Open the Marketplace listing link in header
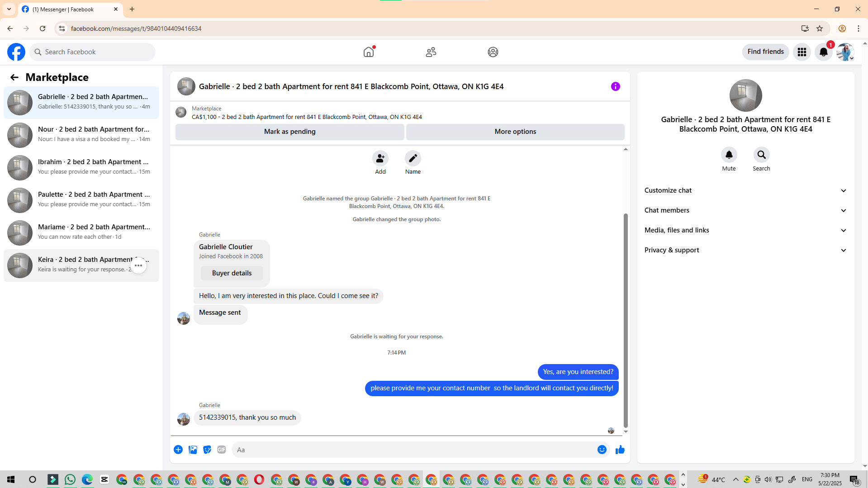The image size is (868, 488). (x=307, y=117)
